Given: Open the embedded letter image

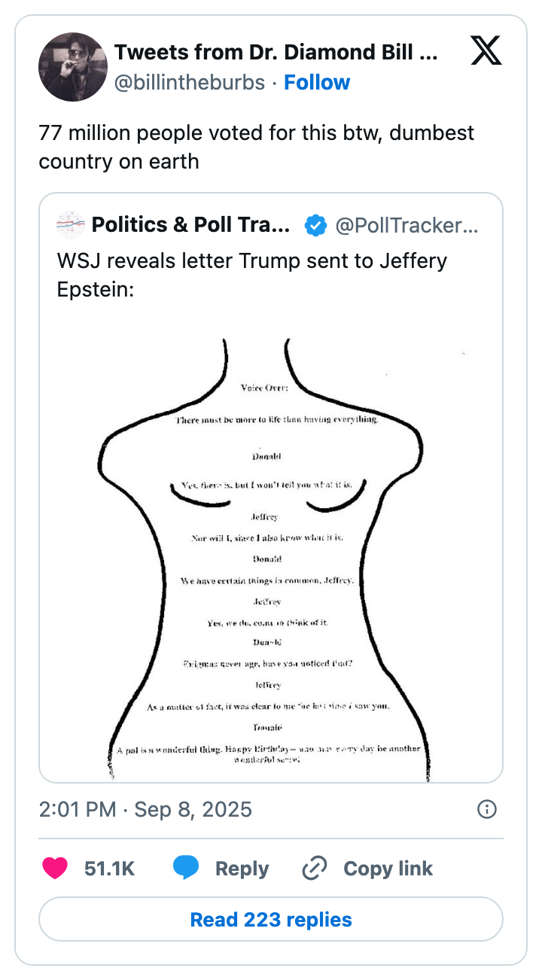Looking at the screenshot, I should (271, 549).
